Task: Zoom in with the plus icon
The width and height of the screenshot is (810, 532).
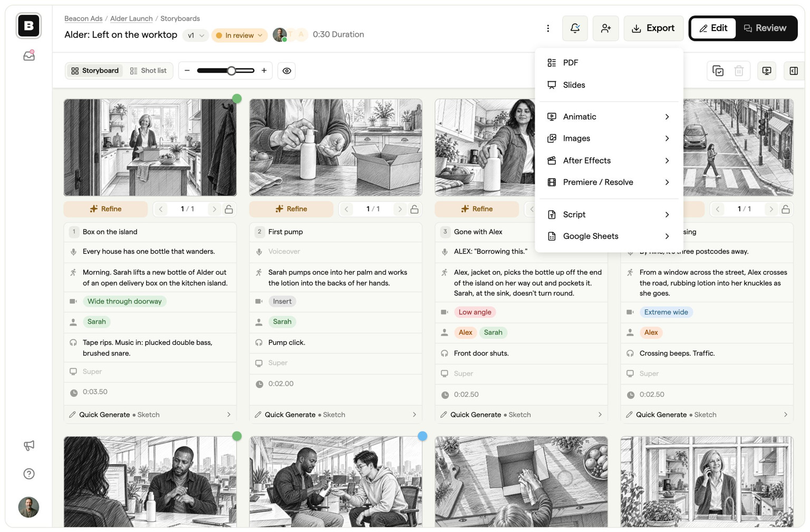Action: pos(264,71)
